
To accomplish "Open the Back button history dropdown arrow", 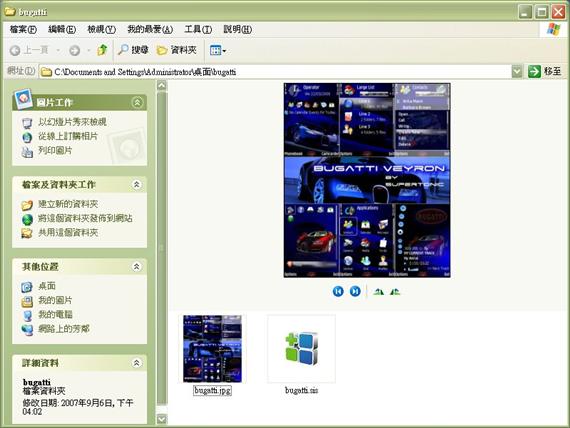I will [58, 50].
